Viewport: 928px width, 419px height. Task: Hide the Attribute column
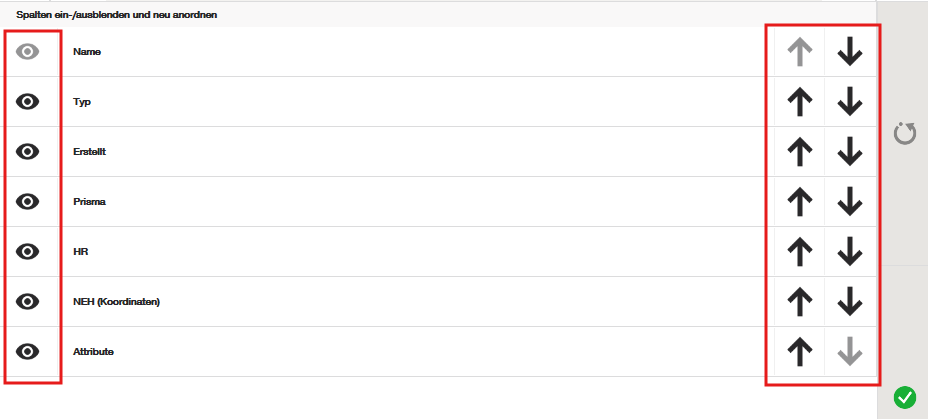[x=28, y=351]
